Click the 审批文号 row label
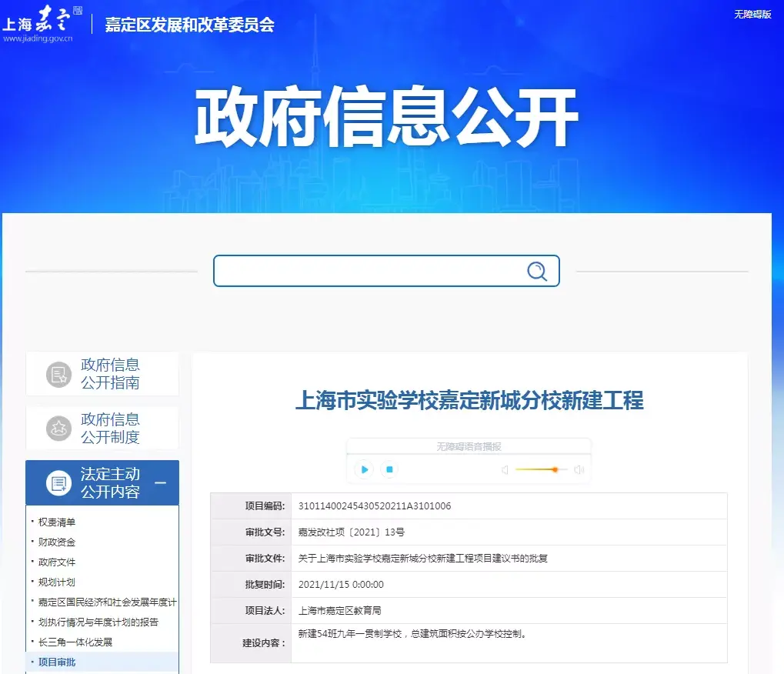Viewport: 784px width, 674px height. pos(265,532)
